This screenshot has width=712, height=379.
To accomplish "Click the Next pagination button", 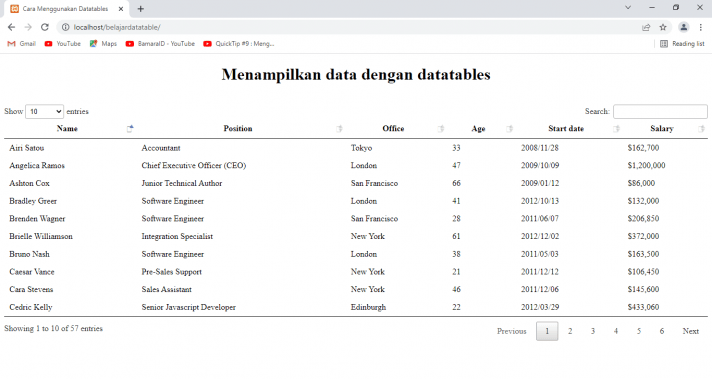I will pyautogui.click(x=691, y=331).
